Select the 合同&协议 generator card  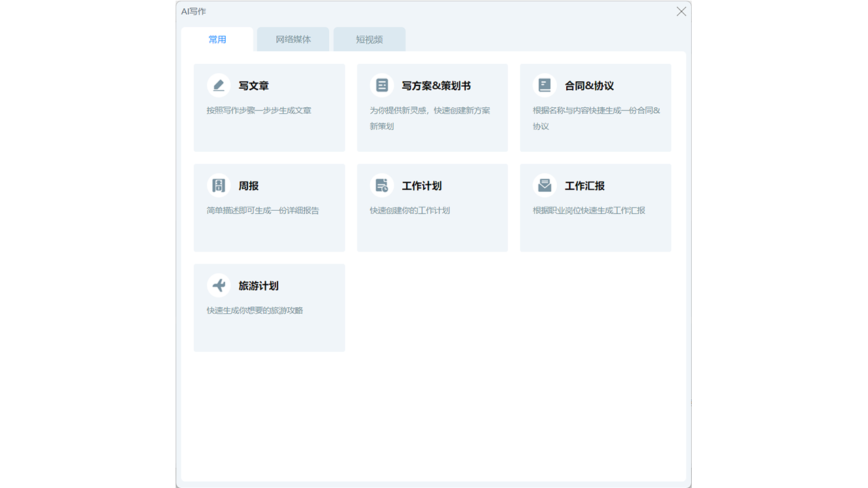coord(595,107)
